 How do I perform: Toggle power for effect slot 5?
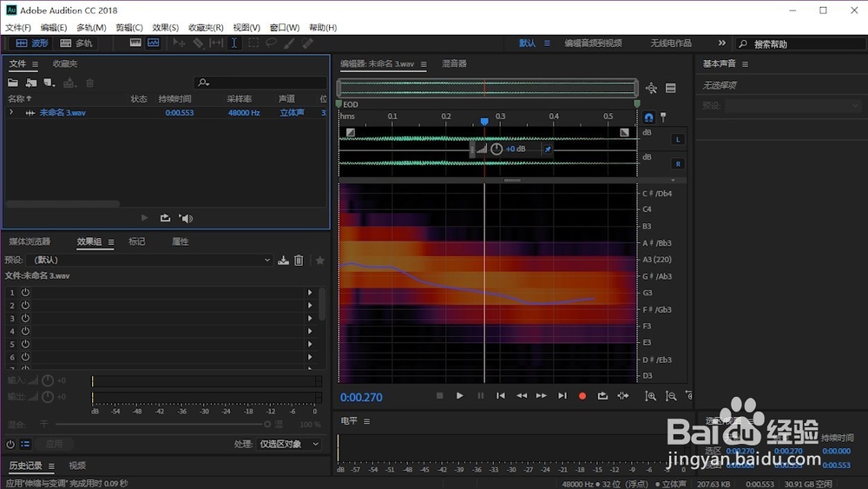pos(25,344)
